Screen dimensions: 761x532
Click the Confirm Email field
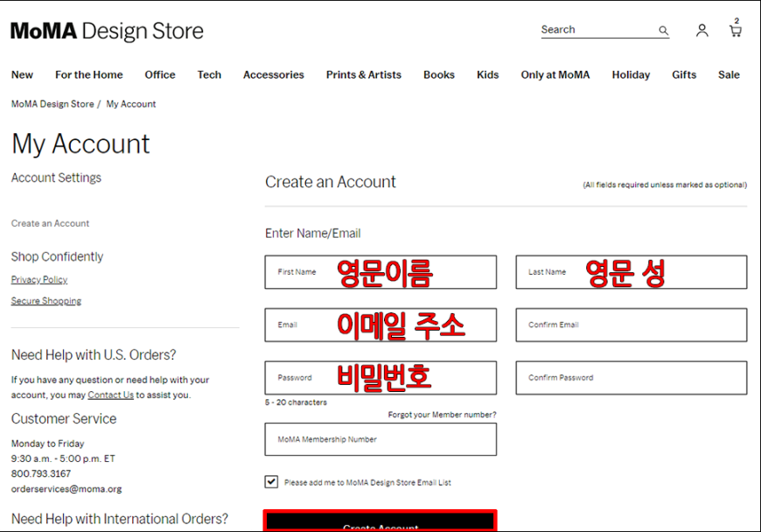tap(632, 325)
